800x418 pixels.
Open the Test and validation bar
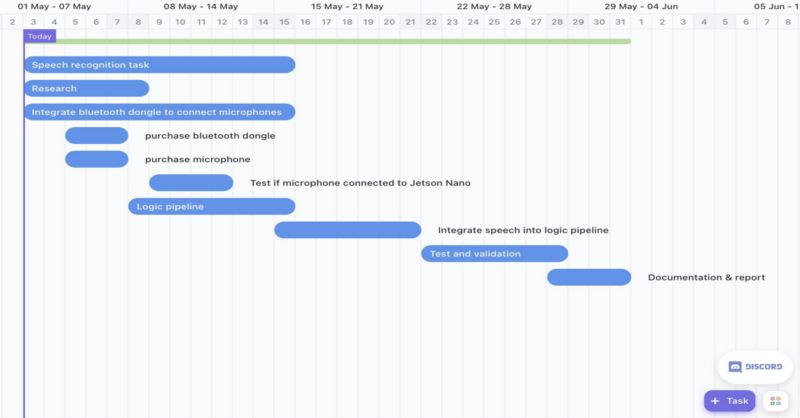click(494, 254)
